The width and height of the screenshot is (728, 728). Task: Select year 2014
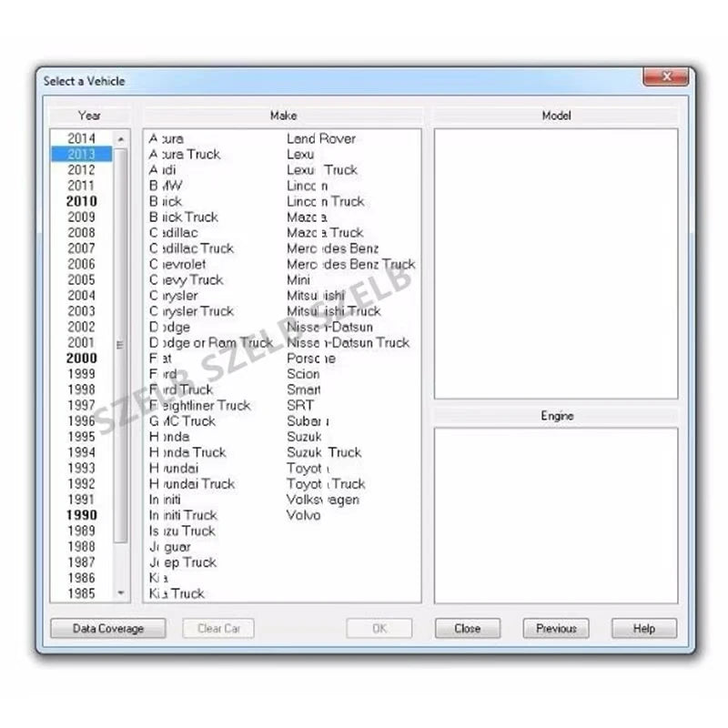[x=81, y=138]
